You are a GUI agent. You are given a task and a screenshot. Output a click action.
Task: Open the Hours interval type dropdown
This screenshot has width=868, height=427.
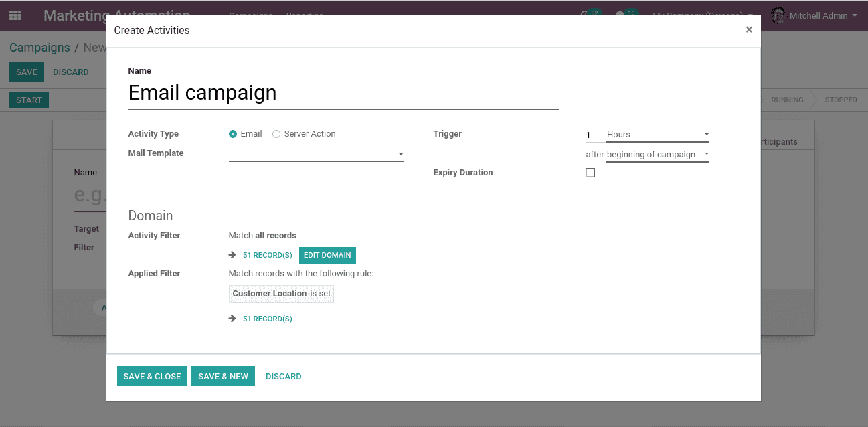click(x=658, y=135)
